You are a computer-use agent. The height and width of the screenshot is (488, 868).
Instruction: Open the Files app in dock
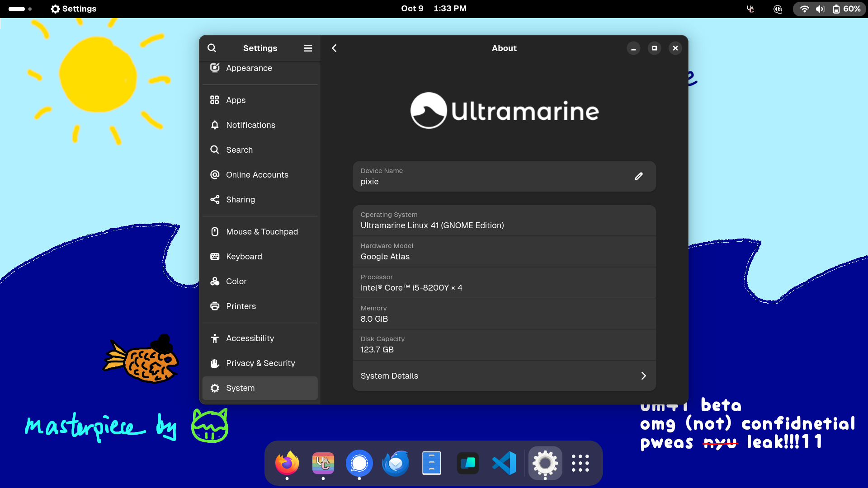coord(432,463)
